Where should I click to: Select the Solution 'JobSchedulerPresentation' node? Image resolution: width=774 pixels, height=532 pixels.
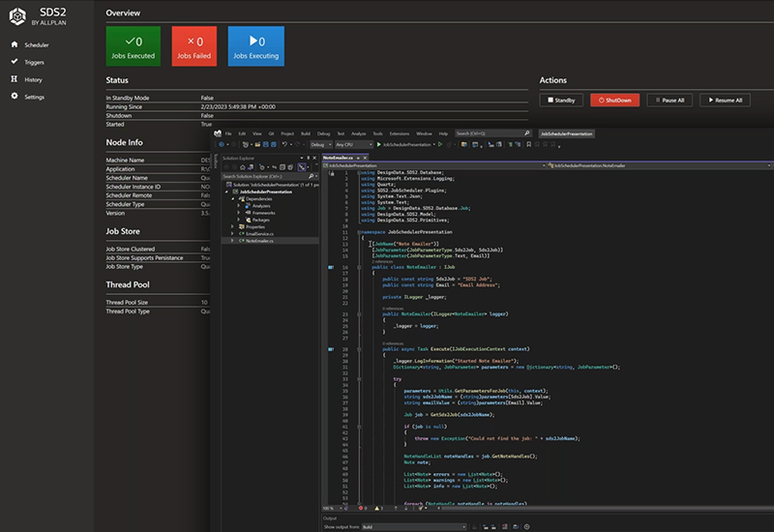coord(273,185)
